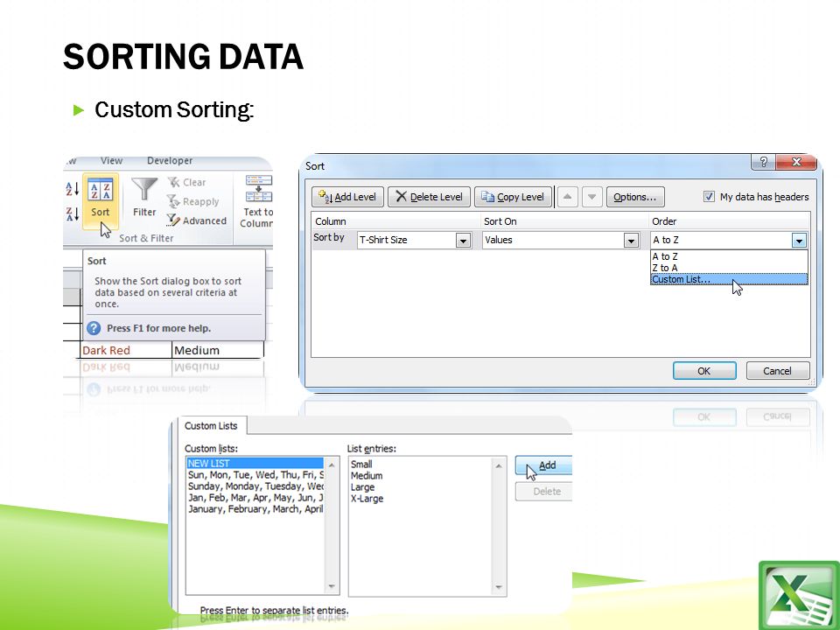Toggle My data has headers checkbox
The image size is (840, 630).
(x=709, y=197)
